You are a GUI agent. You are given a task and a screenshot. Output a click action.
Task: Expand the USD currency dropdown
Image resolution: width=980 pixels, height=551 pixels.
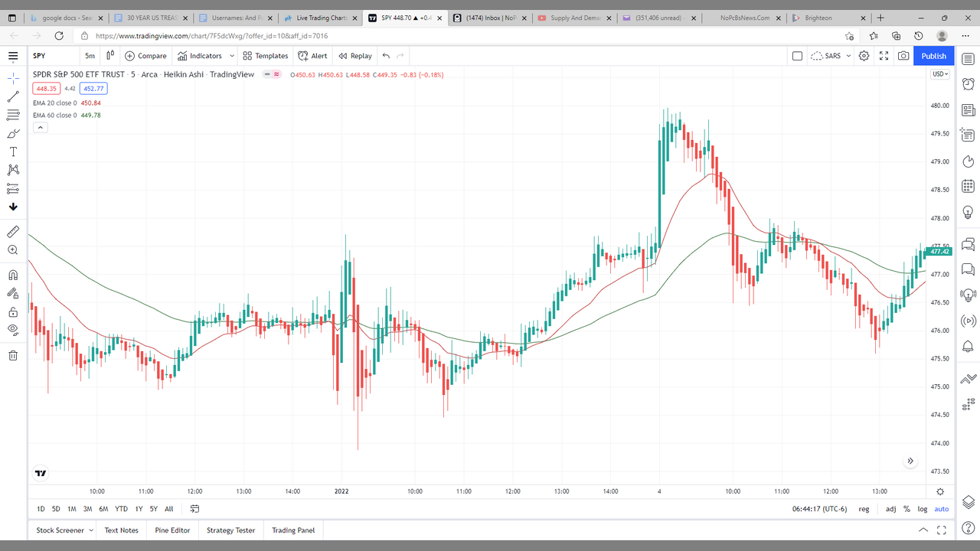[939, 74]
